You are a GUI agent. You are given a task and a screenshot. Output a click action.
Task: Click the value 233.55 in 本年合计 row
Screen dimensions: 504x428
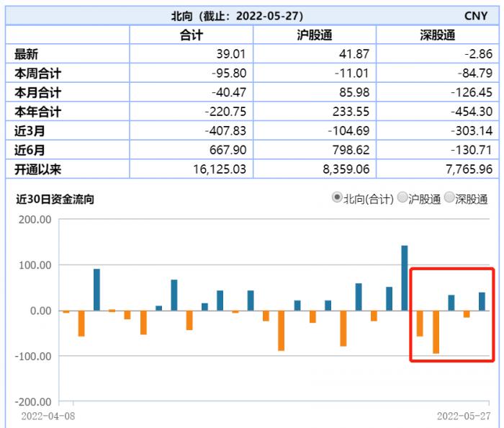(351, 112)
